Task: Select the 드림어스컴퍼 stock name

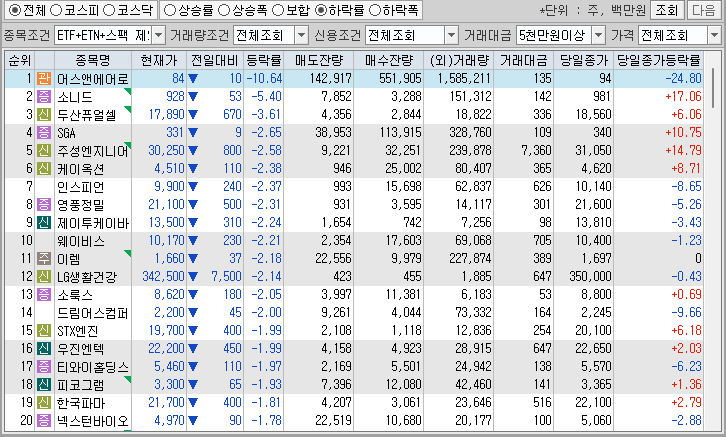Action: (x=92, y=312)
